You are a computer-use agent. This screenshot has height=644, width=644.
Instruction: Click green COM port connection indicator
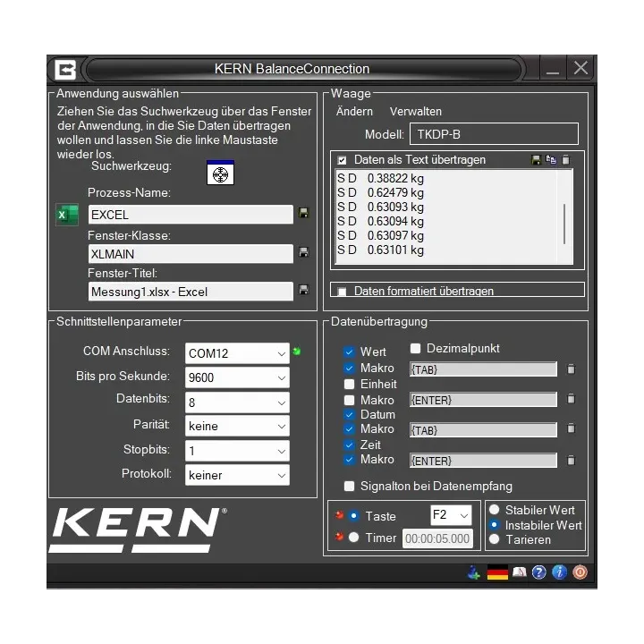tap(297, 352)
